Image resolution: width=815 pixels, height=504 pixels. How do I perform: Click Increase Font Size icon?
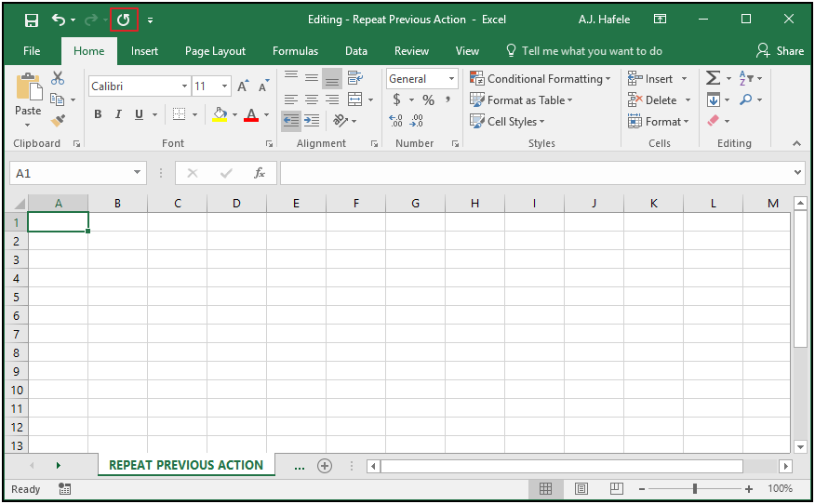[x=243, y=86]
